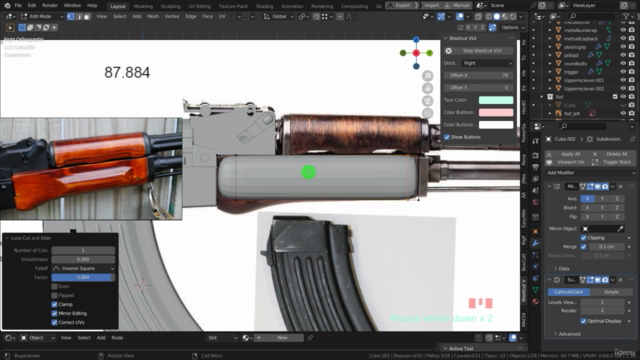Image resolution: width=640 pixels, height=360 pixels.
Task: Collapse the Ref collection in outliner
Action: 542,97
